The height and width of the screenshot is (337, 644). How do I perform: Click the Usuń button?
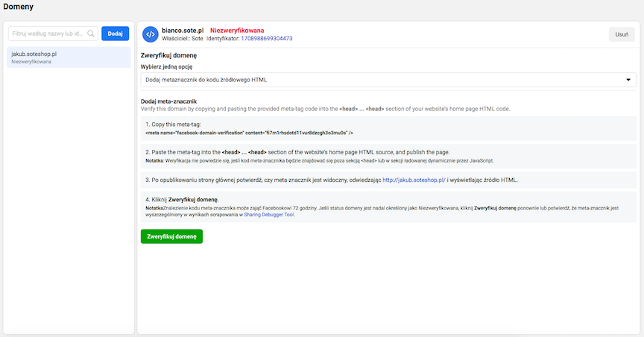622,34
